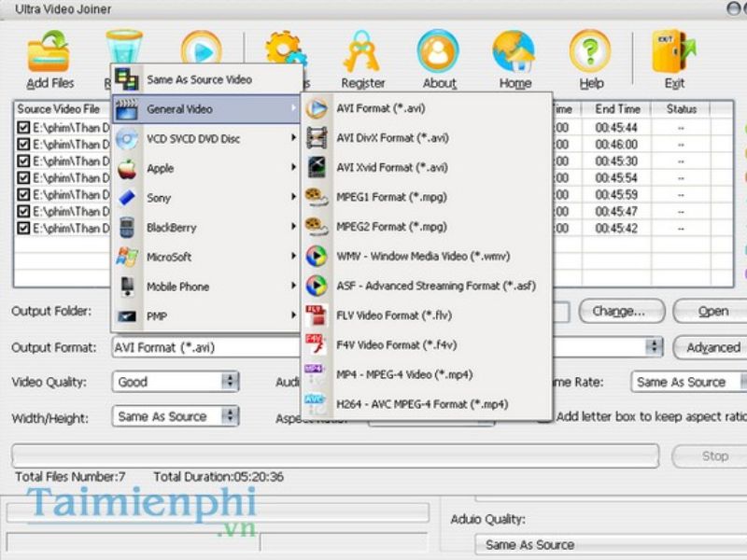Click the Help question mark icon
This screenshot has height=560, width=747.
590,54
